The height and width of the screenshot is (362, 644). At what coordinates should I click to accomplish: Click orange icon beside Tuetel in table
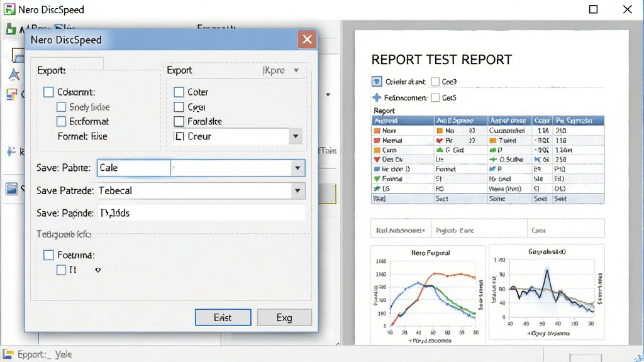[493, 140]
